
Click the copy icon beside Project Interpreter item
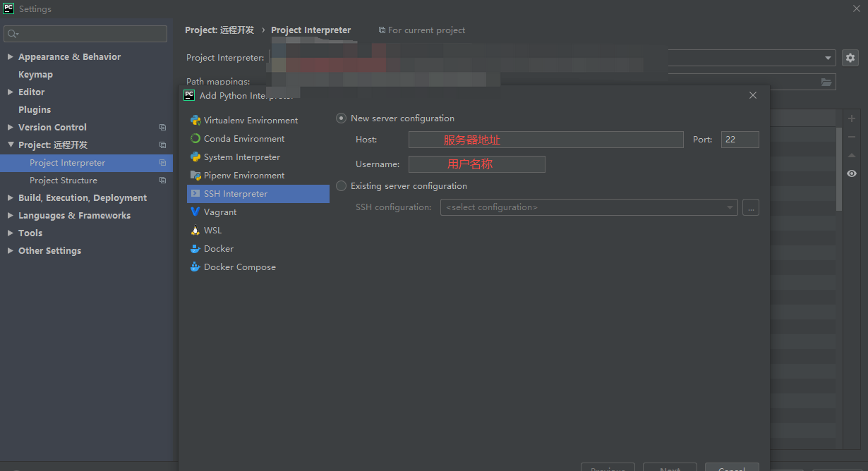162,163
